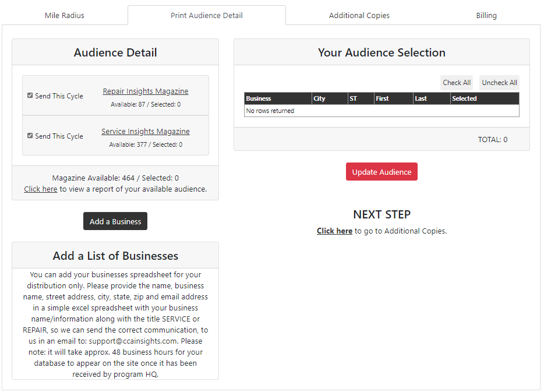Image resolution: width=544 pixels, height=392 pixels.
Task: Select the ST column header
Action: pos(353,99)
